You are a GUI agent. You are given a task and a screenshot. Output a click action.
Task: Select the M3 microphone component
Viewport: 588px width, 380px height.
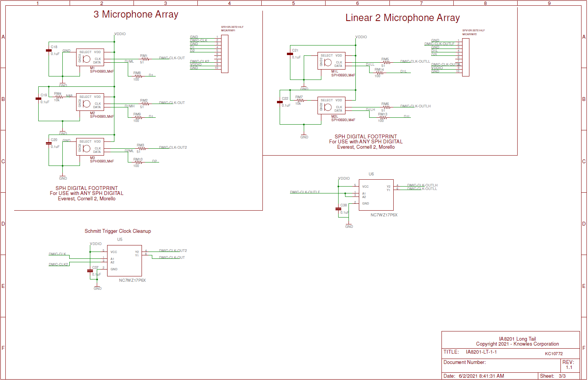click(90, 147)
